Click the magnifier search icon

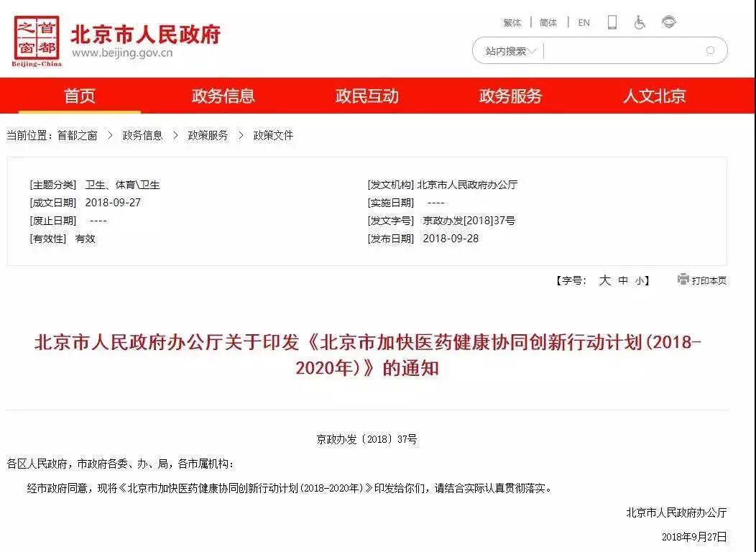coord(710,50)
